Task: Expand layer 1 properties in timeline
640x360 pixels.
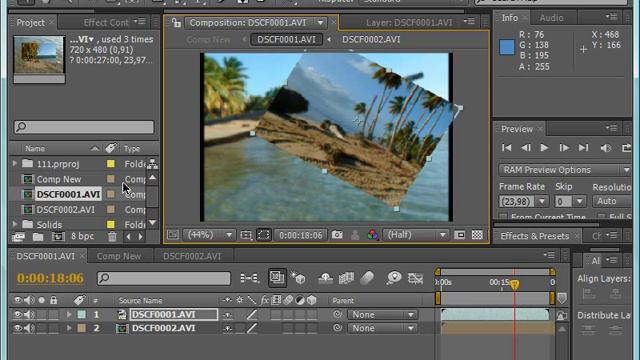Action: coord(69,315)
